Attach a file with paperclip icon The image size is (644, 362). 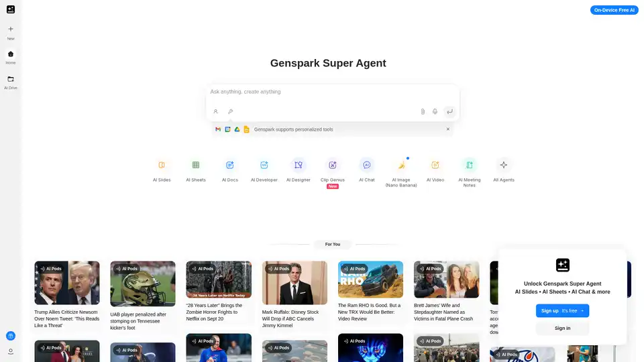(423, 111)
